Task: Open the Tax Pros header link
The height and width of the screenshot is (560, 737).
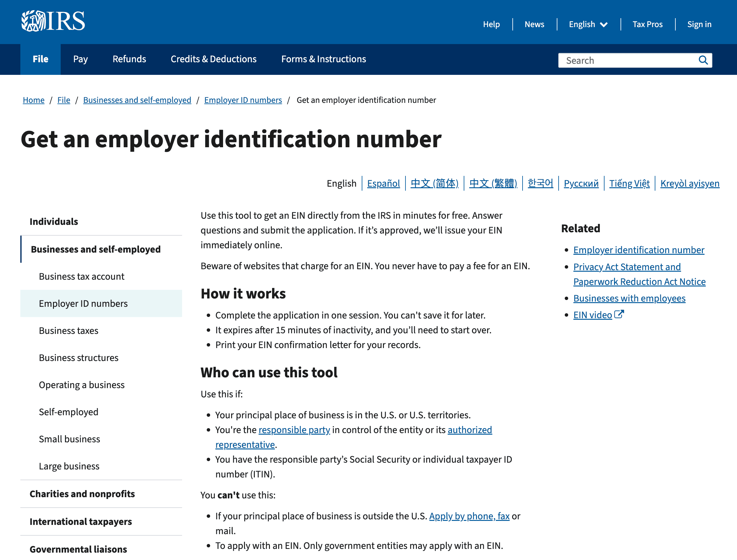Action: tap(647, 24)
